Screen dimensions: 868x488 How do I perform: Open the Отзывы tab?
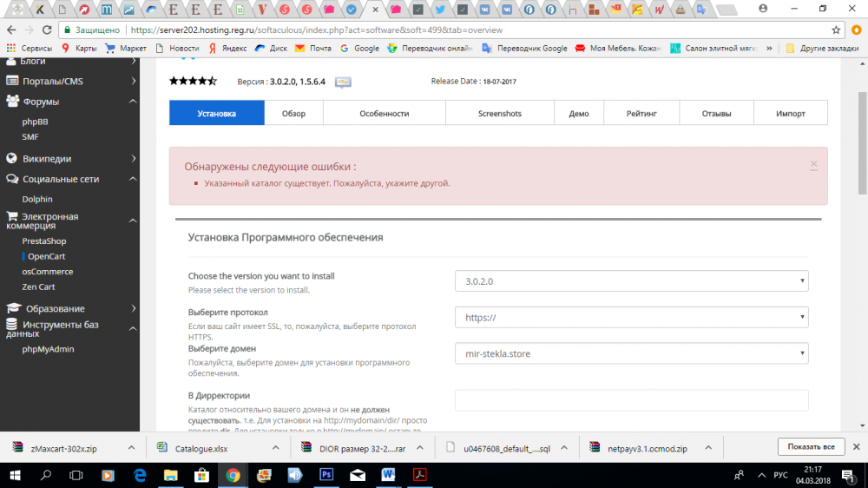[716, 113]
